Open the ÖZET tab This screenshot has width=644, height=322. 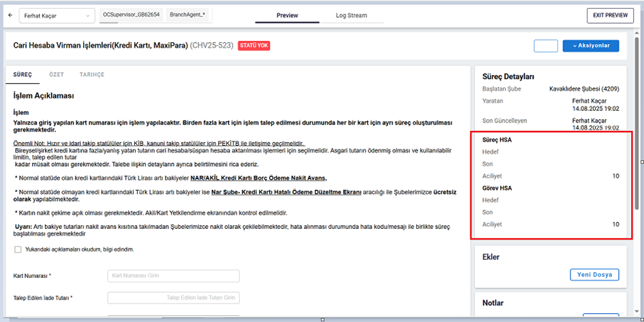tap(57, 74)
